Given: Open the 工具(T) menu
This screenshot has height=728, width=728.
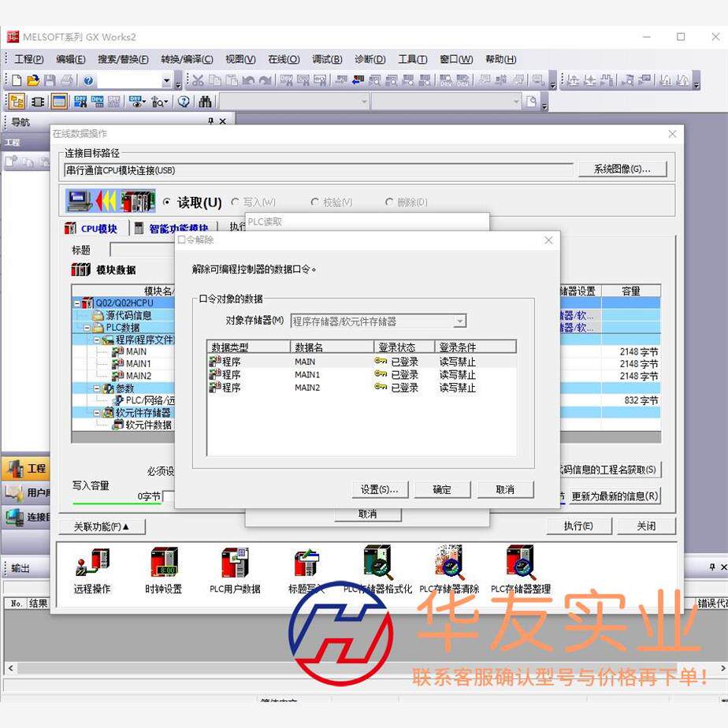Looking at the screenshot, I should [x=413, y=59].
